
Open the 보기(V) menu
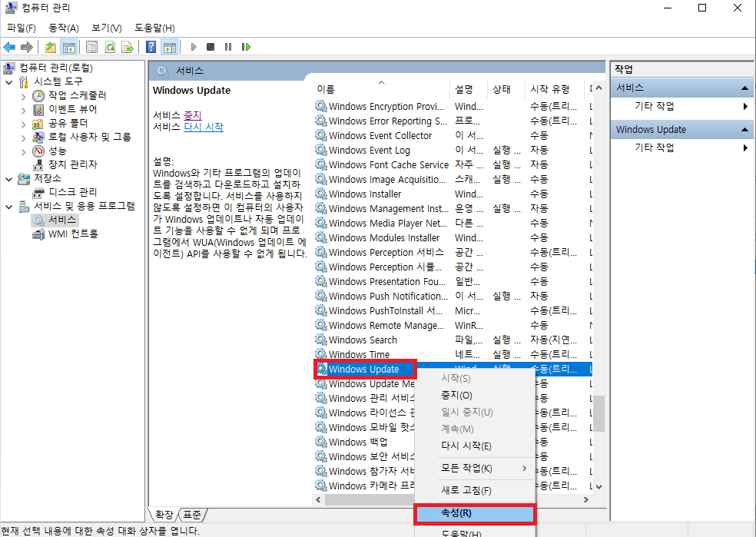[107, 28]
